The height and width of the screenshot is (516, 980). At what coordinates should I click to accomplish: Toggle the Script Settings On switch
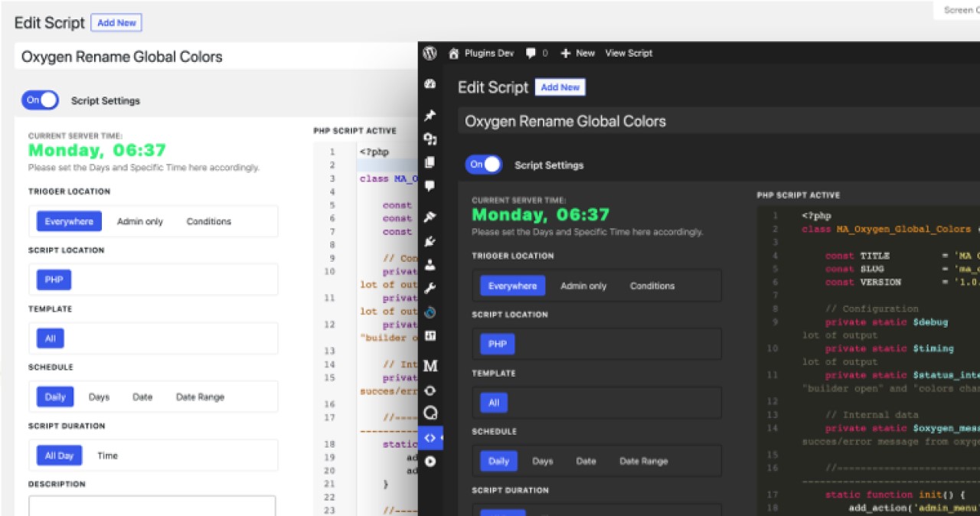coord(482,165)
